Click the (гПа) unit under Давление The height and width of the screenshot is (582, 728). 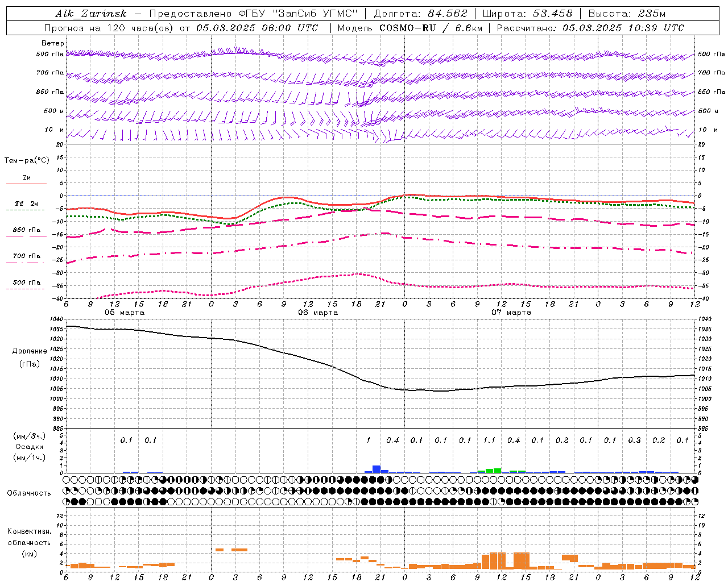(30, 364)
